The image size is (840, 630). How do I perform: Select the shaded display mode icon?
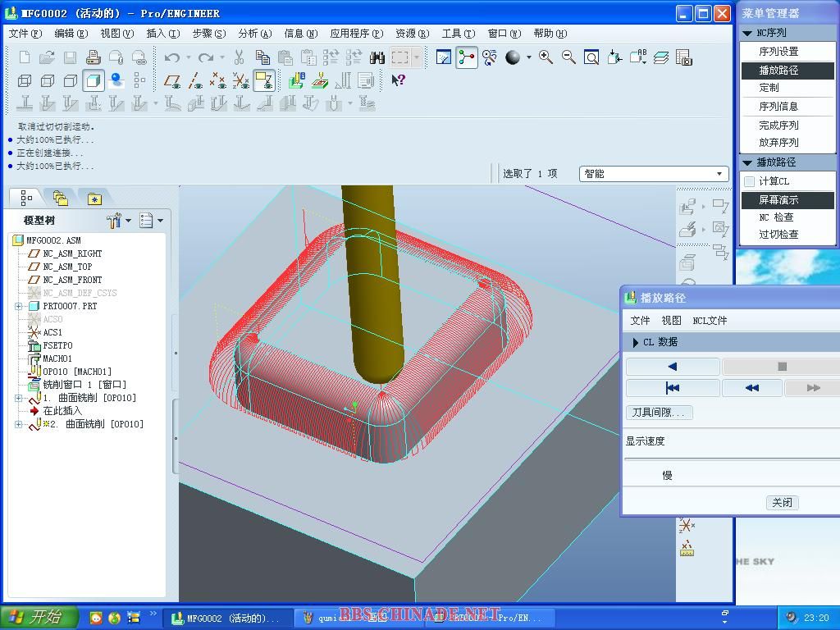94,80
